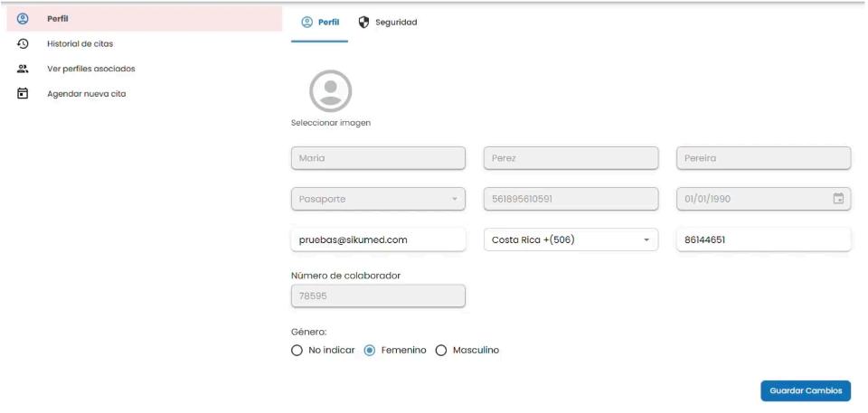Viewport: 868px width, 413px height.
Task: Expand the Pasaporte document type dropdown
Action: pyautogui.click(x=378, y=199)
